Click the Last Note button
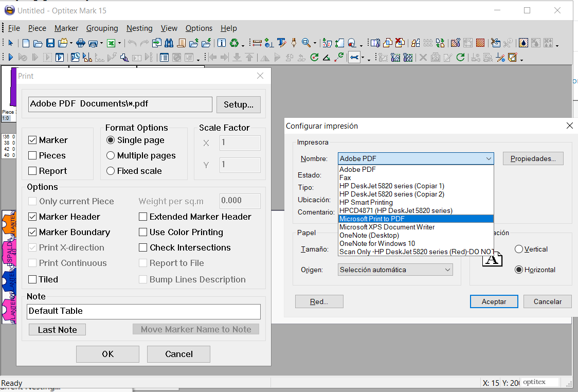This screenshot has width=578, height=392. 57,330
